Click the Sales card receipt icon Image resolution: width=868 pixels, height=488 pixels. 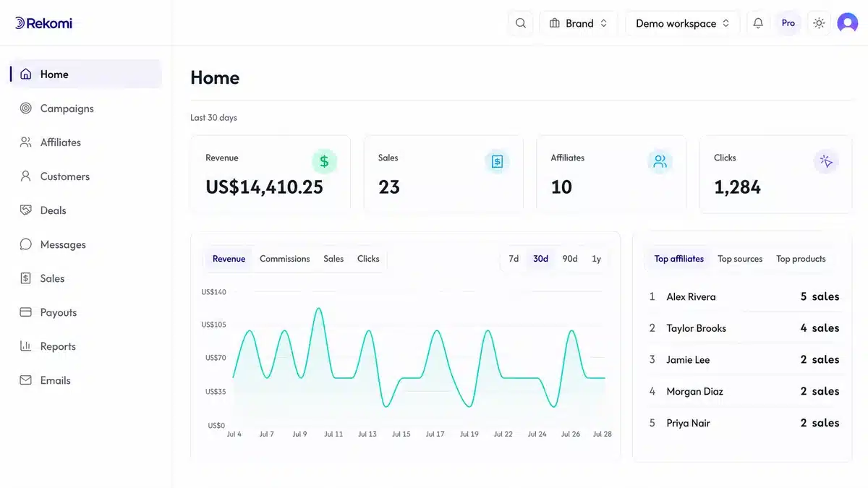tap(497, 162)
